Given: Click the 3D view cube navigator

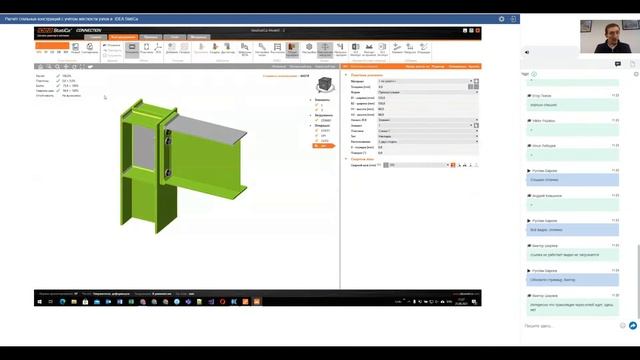Looking at the screenshot, I should tap(325, 85).
